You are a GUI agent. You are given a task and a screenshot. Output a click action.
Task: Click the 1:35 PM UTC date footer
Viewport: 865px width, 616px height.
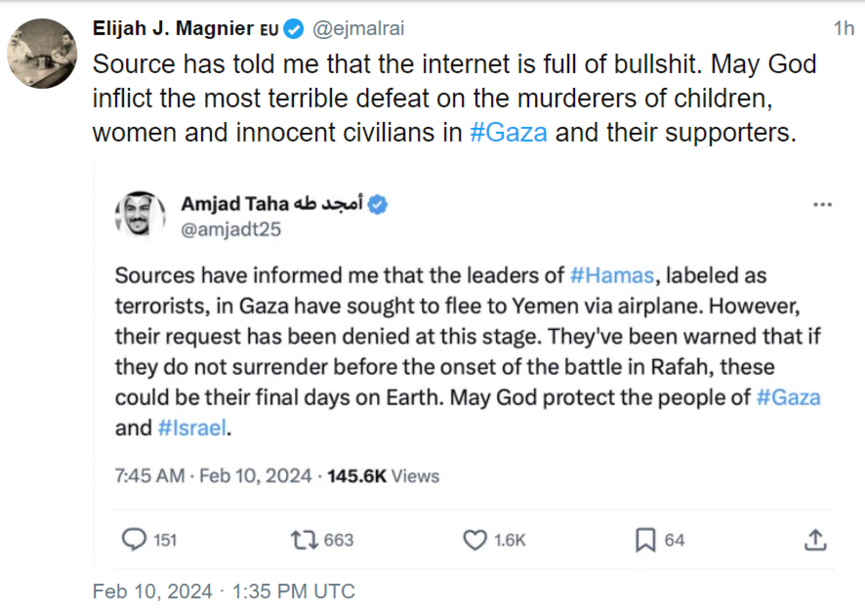[x=224, y=592]
